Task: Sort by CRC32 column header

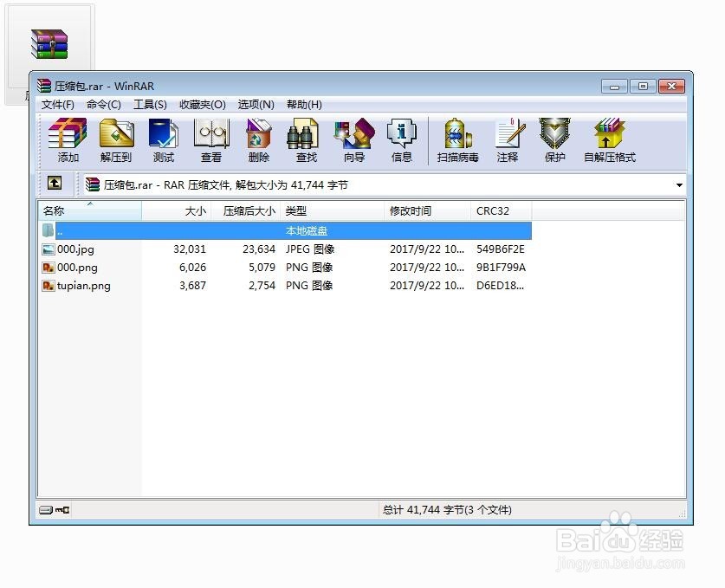Action: pyautogui.click(x=502, y=210)
